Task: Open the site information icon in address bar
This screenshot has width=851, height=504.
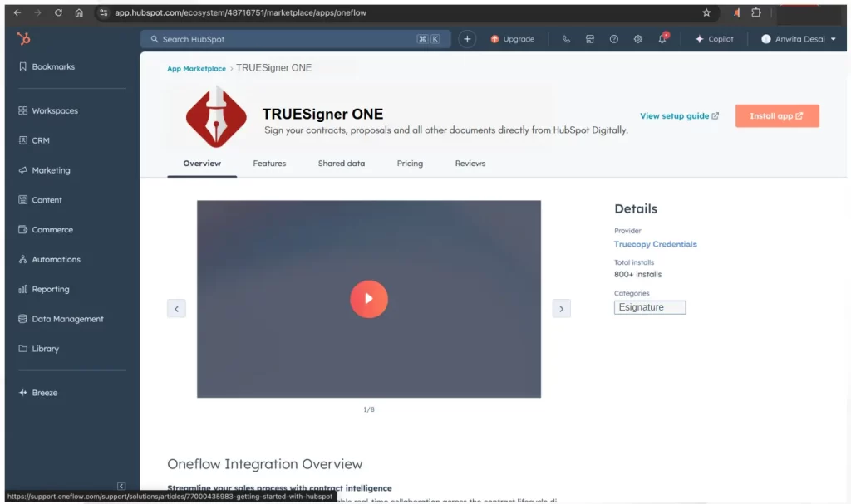Action: [104, 12]
